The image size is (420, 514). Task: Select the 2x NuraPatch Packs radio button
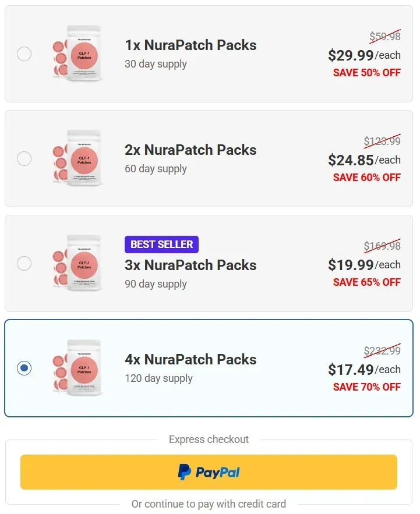24,158
